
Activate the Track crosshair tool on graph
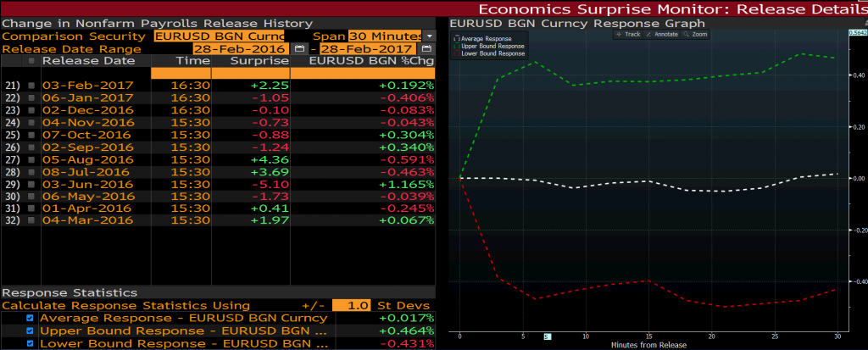pos(628,35)
